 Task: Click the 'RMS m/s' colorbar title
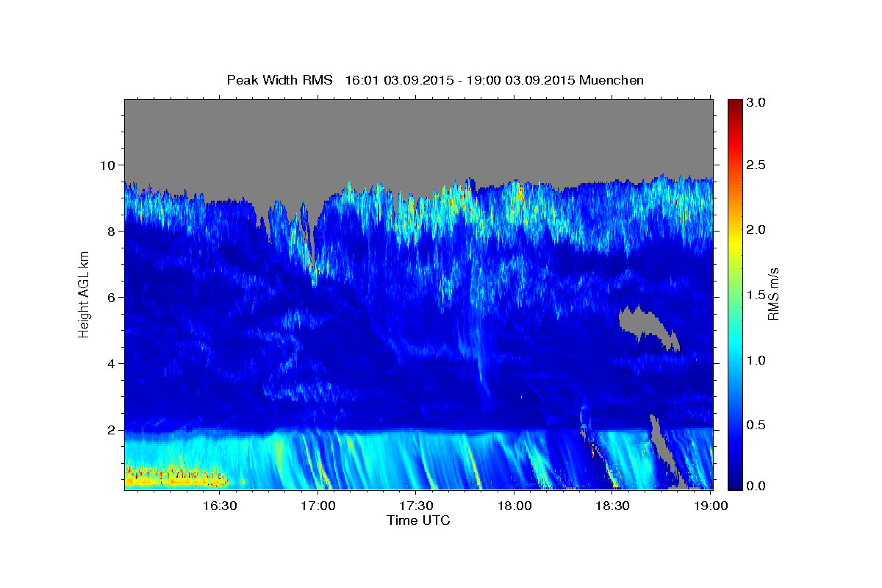tap(773, 294)
